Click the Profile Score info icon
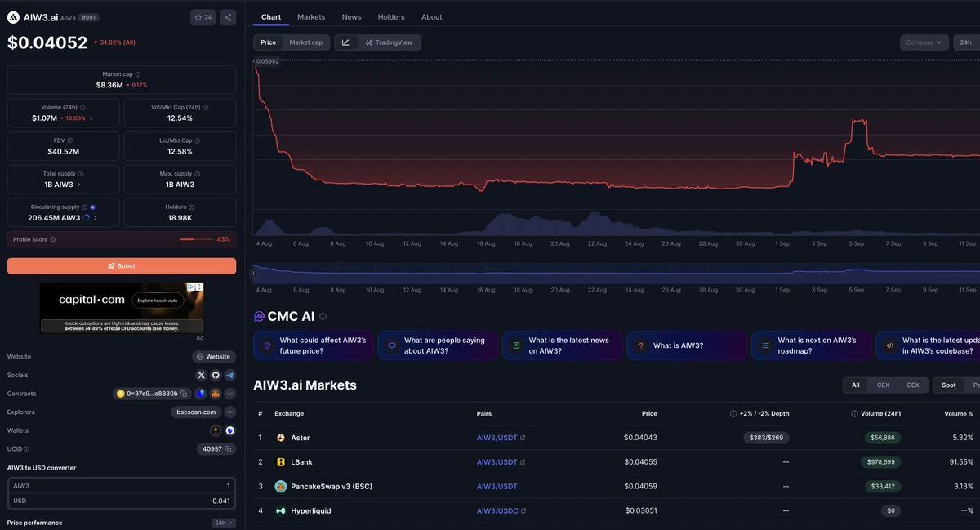Viewport: 980px width, 530px height. coord(53,239)
